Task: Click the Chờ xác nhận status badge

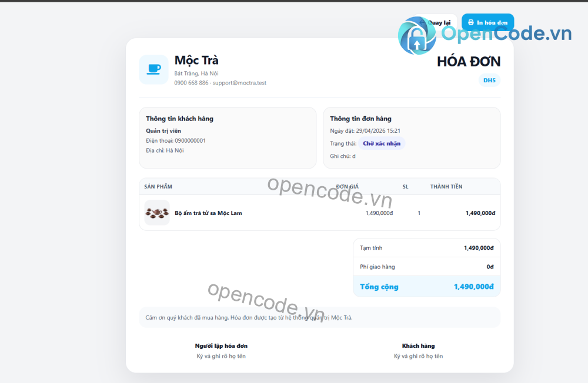Action: coord(382,143)
